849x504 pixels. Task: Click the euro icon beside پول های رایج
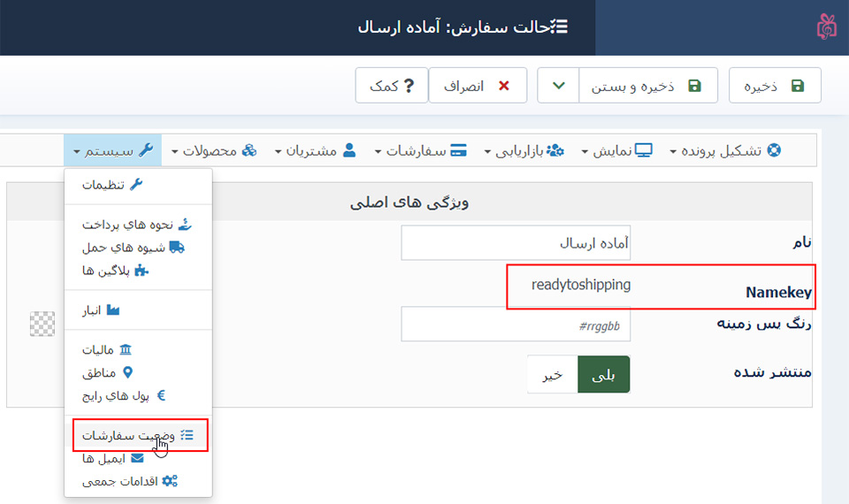click(x=161, y=395)
